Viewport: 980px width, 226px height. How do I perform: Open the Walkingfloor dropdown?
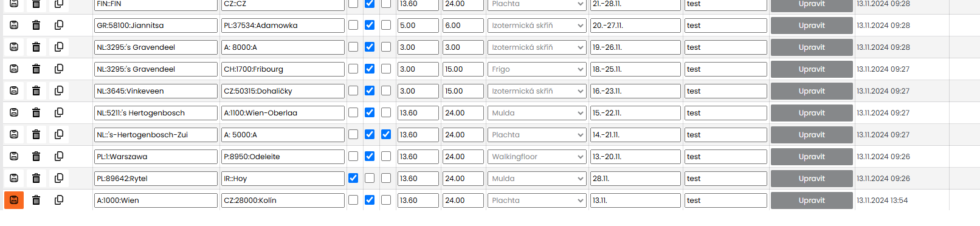(x=537, y=157)
